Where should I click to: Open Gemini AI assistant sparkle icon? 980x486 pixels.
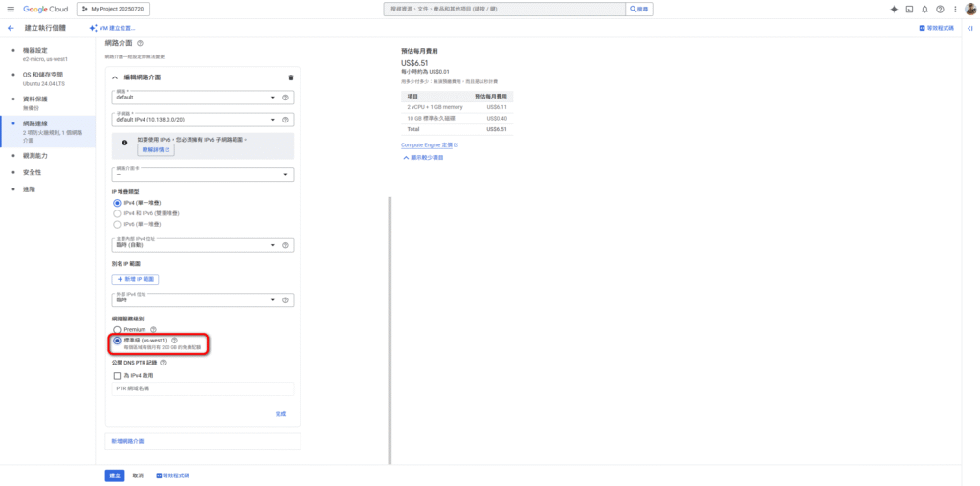click(894, 9)
